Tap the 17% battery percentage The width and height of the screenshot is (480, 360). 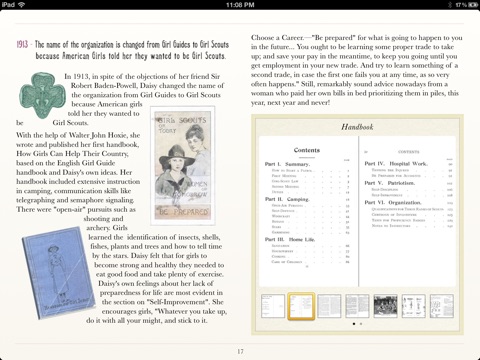point(461,5)
